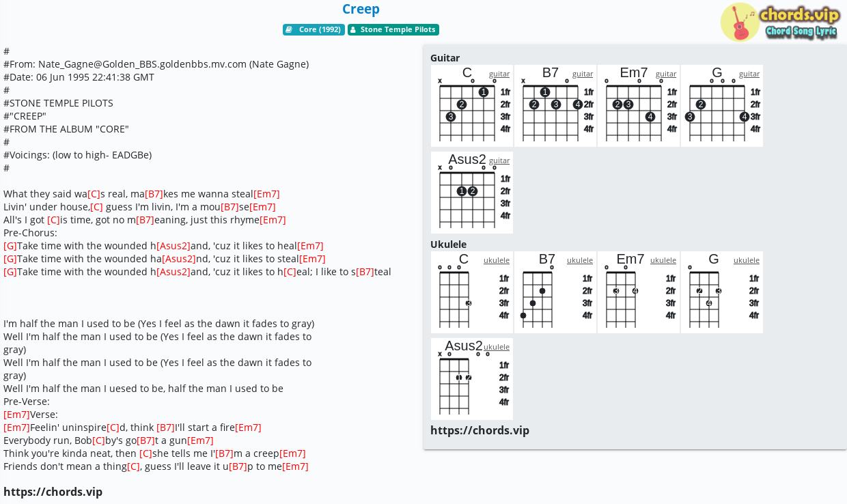Screen dimensions: 847x504
Task: Click https://chords.vip text under chord diagrams
Action: coord(480,430)
